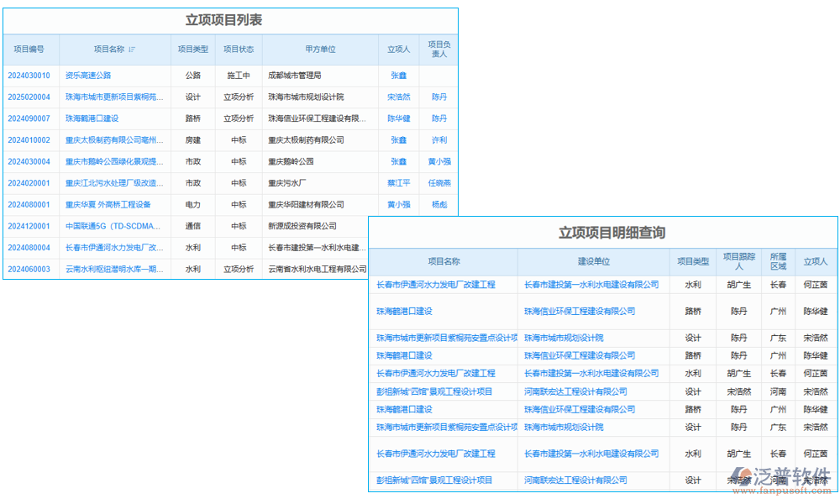Open 河南联宏达工程设计有限公司 建设单位 link

click(575, 391)
